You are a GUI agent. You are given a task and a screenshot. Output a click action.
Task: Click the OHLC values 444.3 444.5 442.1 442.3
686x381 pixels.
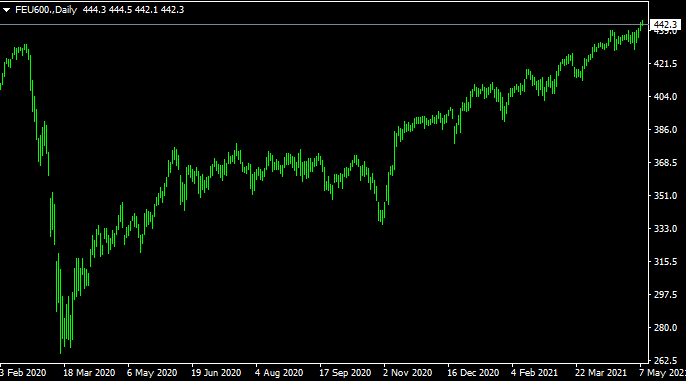pos(133,10)
